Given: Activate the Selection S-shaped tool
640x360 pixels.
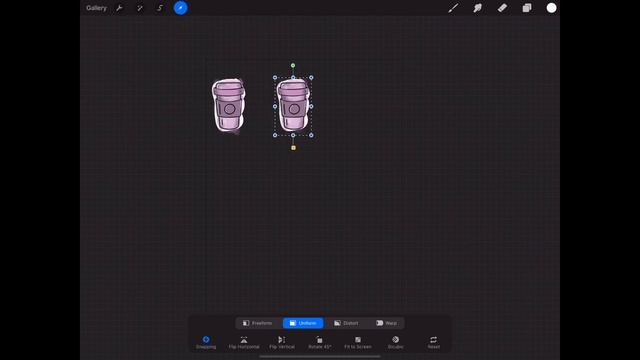Looking at the screenshot, I should pyautogui.click(x=160, y=8).
